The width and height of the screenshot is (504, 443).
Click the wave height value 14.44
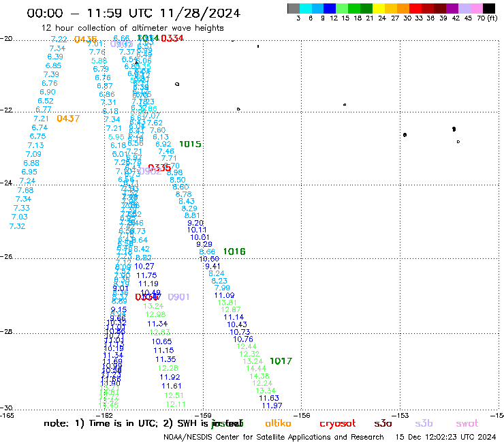256,369
